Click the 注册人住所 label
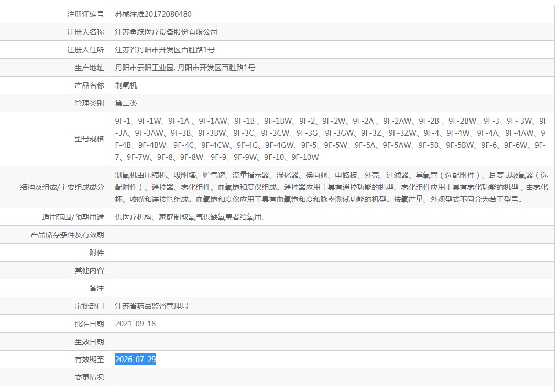The image size is (558, 392). (x=85, y=50)
